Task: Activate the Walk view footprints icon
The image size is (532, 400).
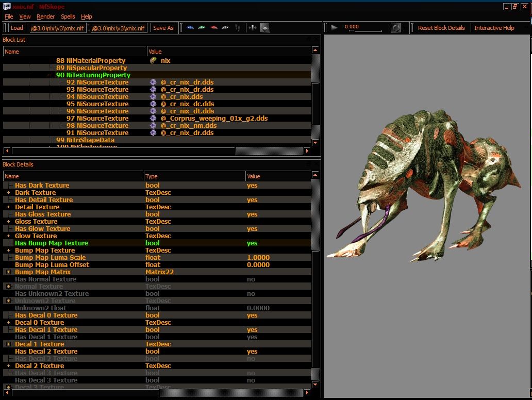Action: (x=238, y=28)
